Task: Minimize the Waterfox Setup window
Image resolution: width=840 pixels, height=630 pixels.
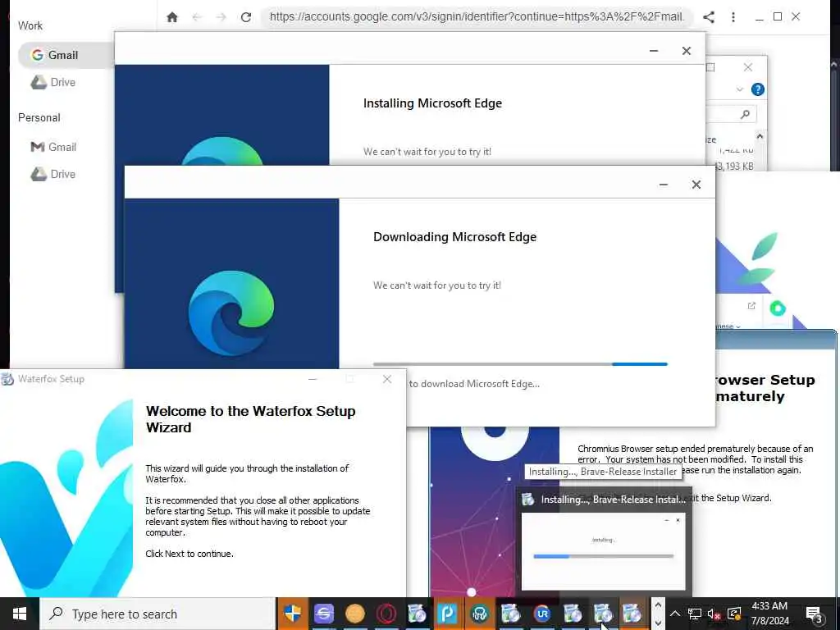Action: tap(313, 379)
